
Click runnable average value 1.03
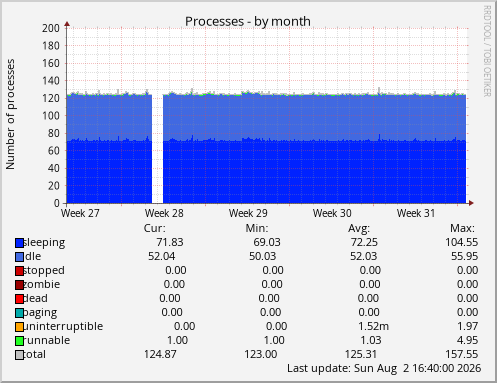371,340
